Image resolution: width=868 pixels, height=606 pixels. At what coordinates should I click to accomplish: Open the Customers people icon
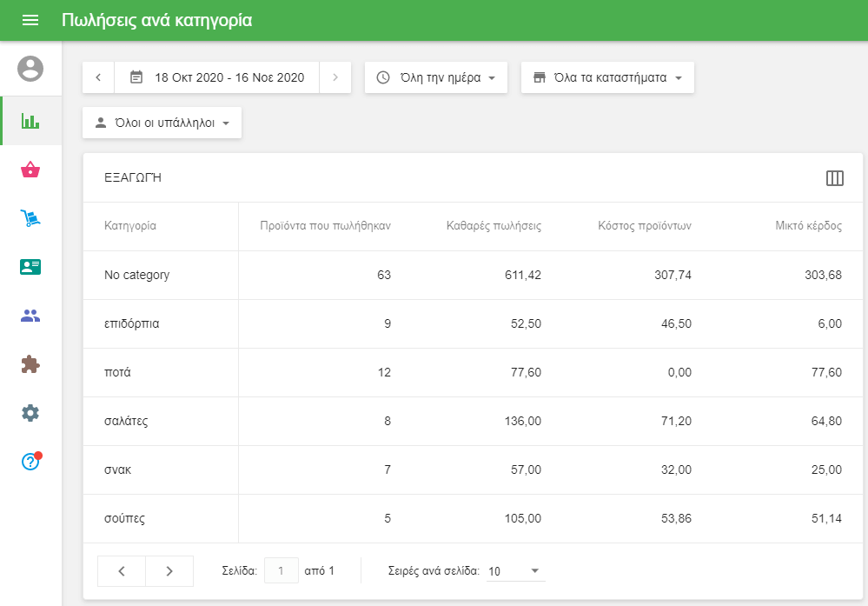click(x=30, y=316)
